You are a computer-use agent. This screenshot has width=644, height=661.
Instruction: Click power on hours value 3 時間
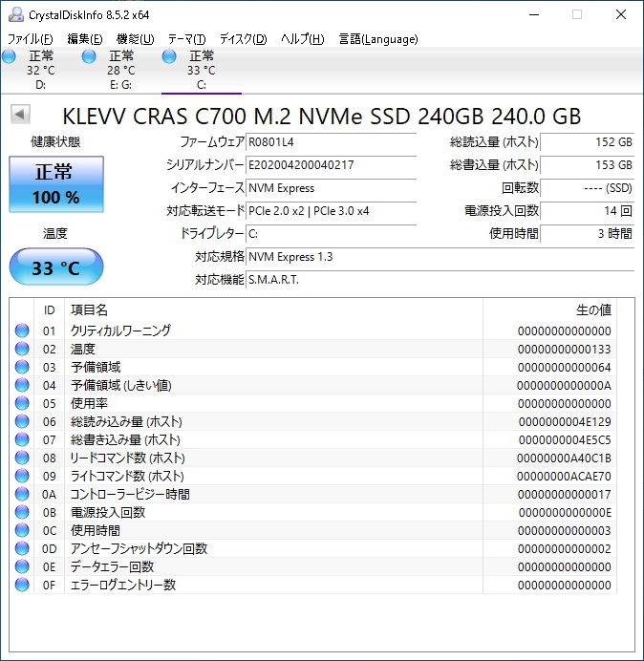point(588,233)
